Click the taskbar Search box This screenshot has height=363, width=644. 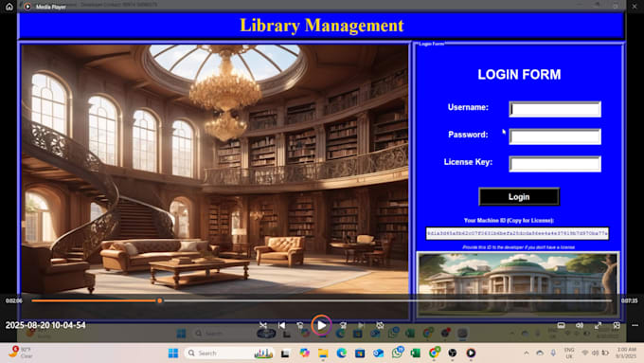[x=229, y=354]
